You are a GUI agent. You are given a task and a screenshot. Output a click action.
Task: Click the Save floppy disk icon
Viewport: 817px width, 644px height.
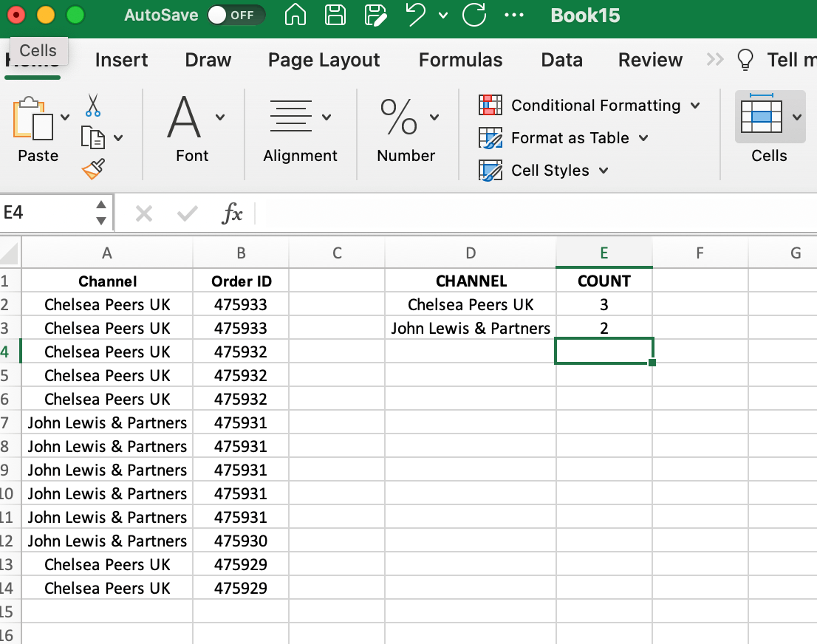coord(335,15)
